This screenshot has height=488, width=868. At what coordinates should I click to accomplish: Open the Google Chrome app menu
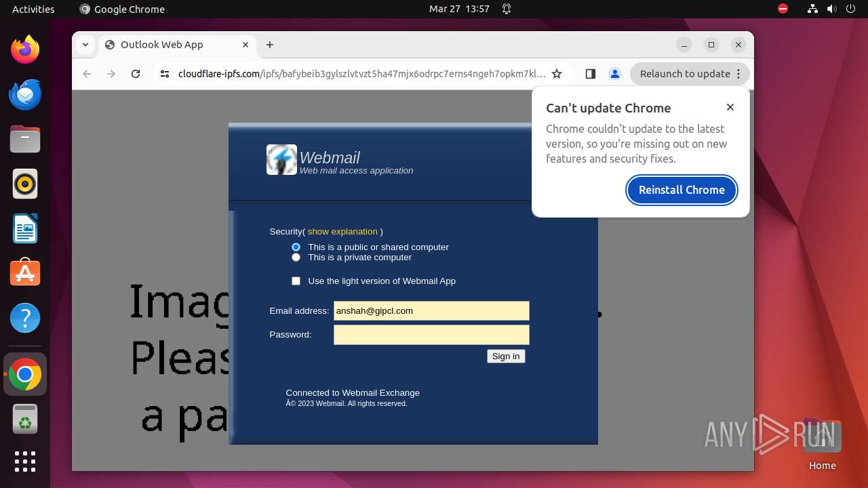(122, 9)
